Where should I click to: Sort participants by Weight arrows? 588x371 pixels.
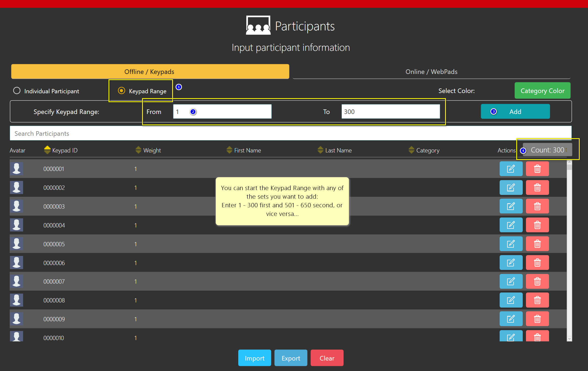(x=138, y=150)
